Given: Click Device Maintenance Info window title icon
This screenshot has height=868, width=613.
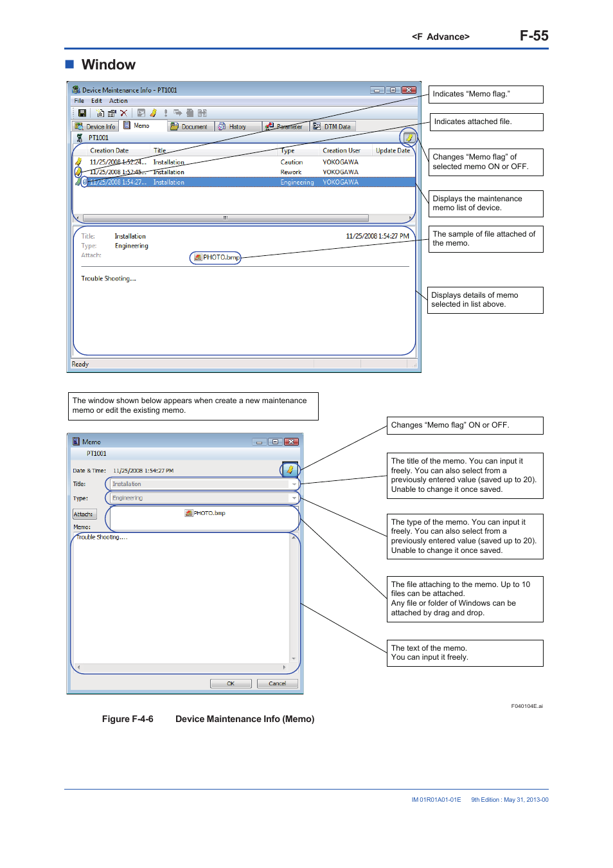Looking at the screenshot, I should [x=76, y=90].
